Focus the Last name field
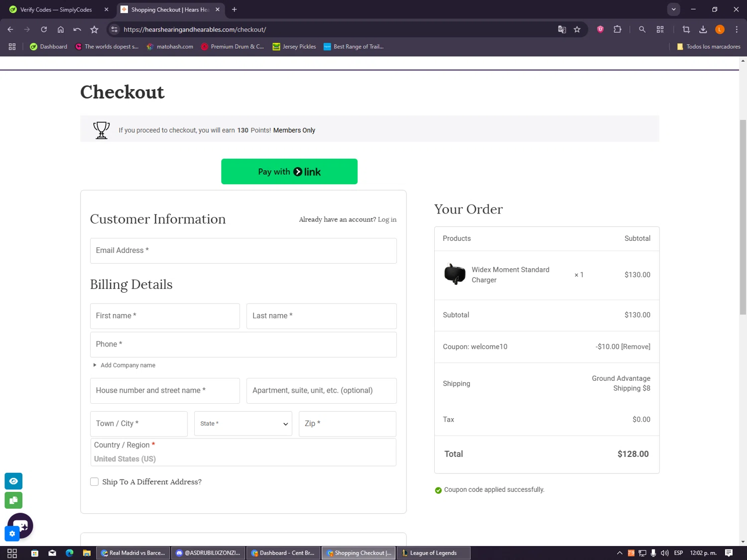This screenshot has width=747, height=560. [x=321, y=316]
